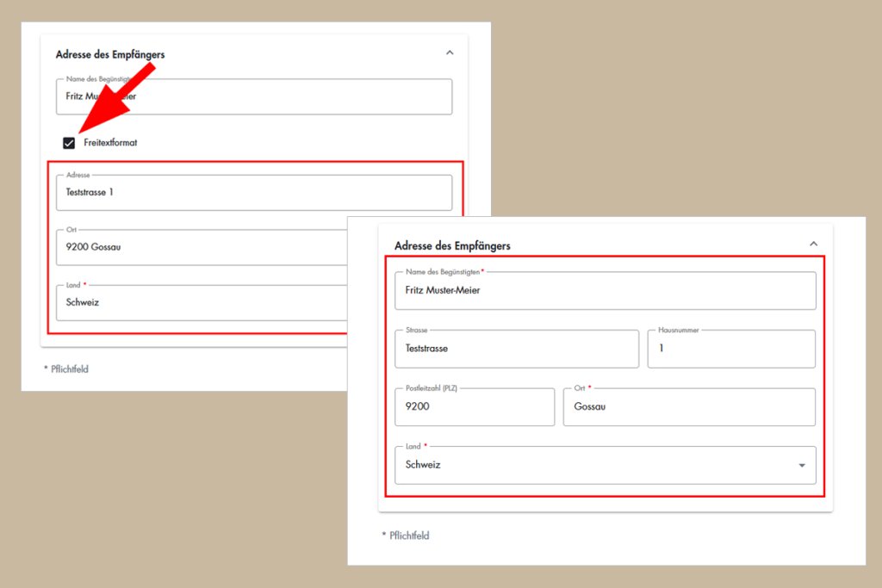Uncheck the Freitextformat checkbox
The image size is (882, 588).
pos(69,143)
